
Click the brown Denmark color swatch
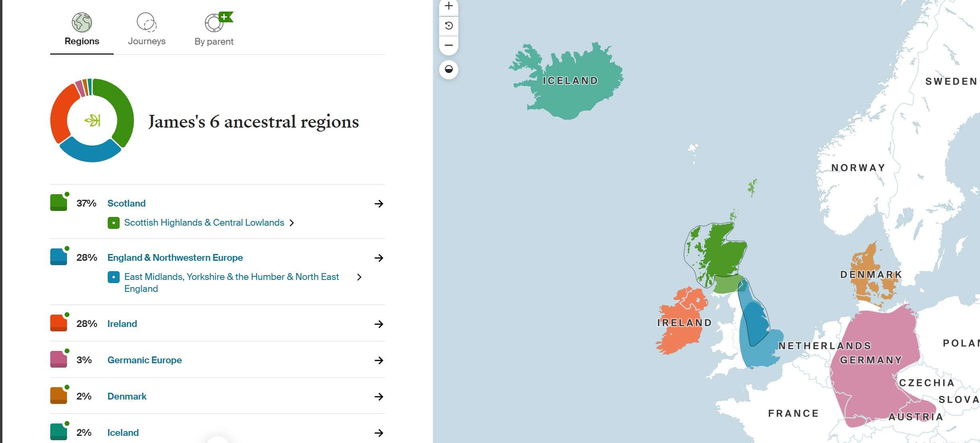(x=59, y=396)
